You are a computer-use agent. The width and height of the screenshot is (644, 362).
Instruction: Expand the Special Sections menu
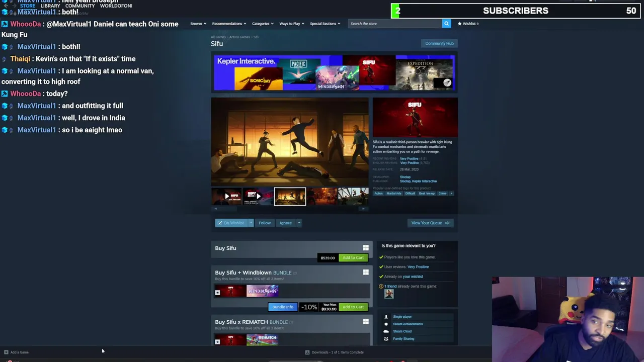tap(325, 24)
